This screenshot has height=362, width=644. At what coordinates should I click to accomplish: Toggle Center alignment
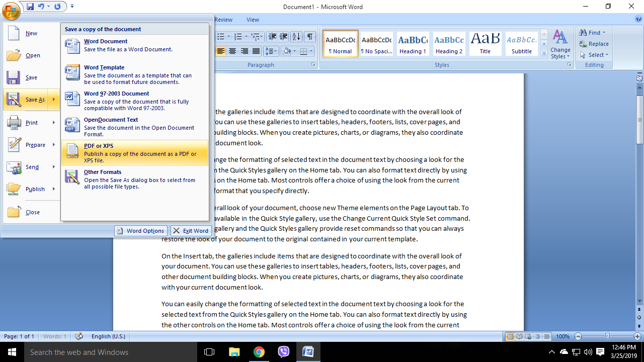[x=232, y=51]
